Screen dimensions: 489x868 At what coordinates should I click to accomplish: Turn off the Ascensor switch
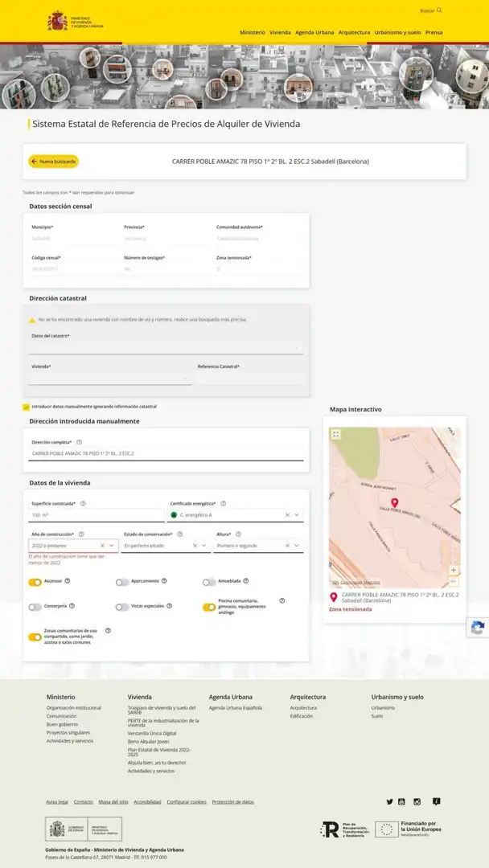[35, 582]
